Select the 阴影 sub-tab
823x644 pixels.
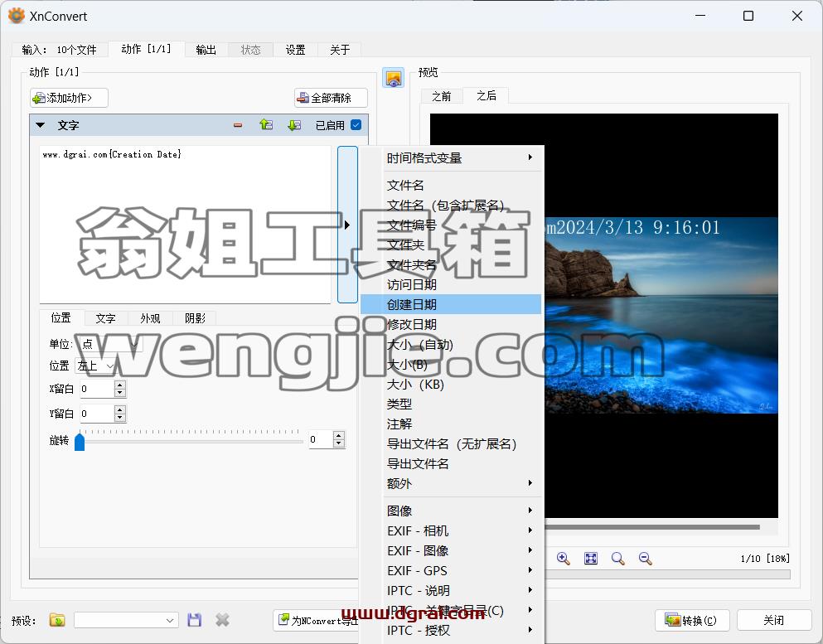tap(195, 318)
